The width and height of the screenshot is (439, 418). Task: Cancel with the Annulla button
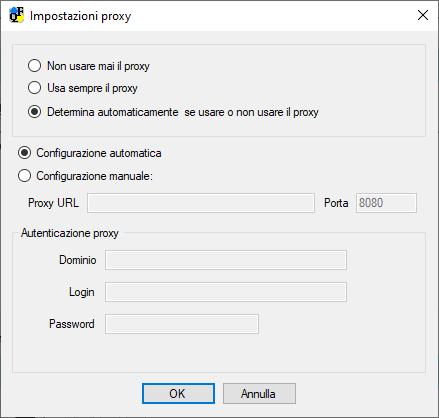[259, 394]
